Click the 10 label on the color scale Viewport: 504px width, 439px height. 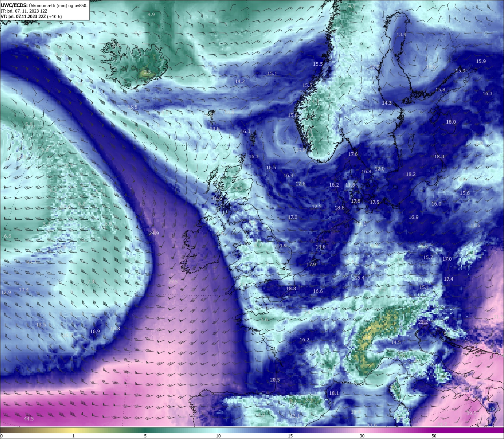[x=218, y=436]
